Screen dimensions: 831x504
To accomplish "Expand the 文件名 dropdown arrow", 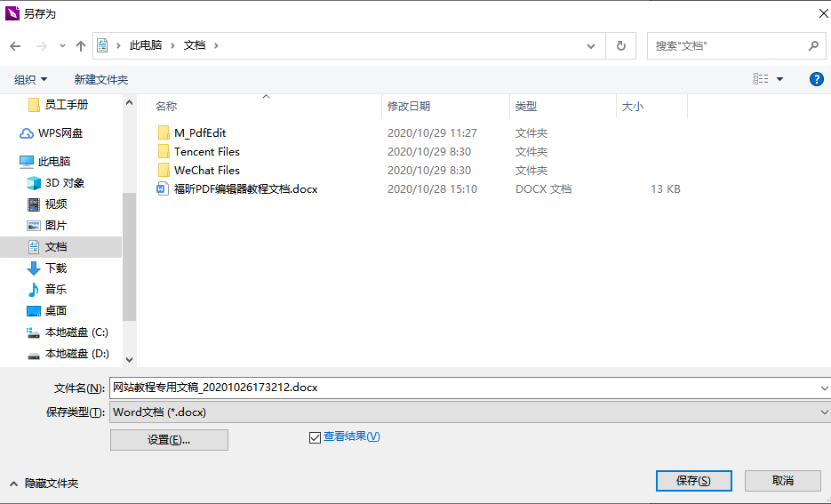I will (x=825, y=388).
